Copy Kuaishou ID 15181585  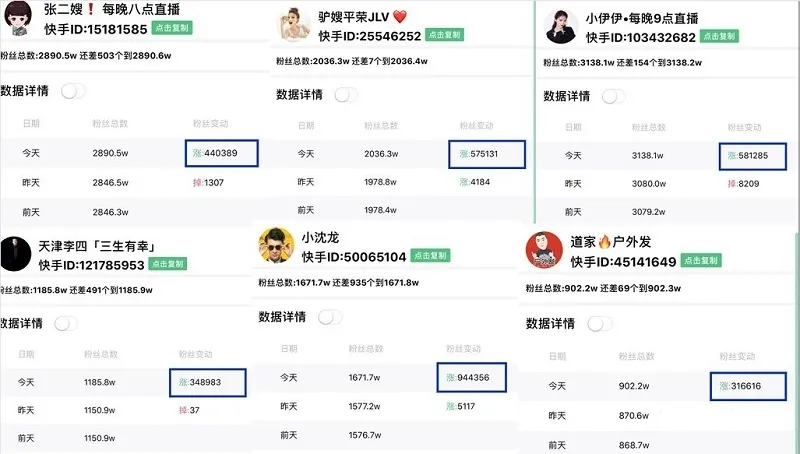172,28
